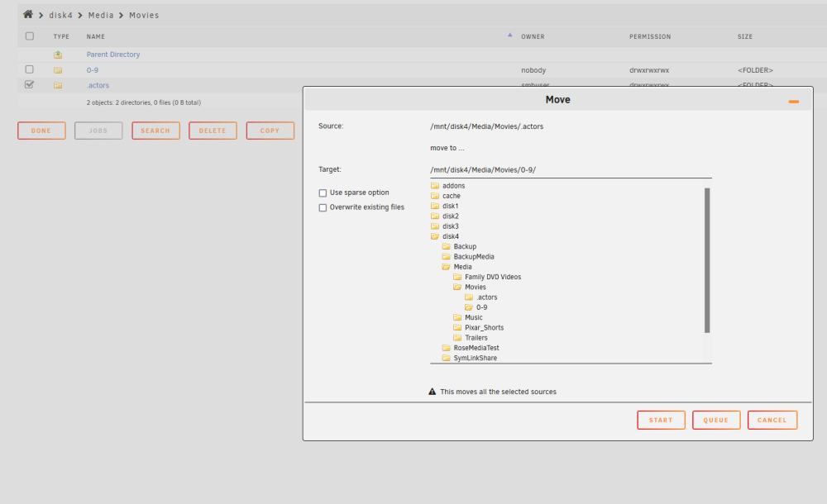Click the disk3 folder icon in the tree
This screenshot has height=504, width=827.
point(435,226)
